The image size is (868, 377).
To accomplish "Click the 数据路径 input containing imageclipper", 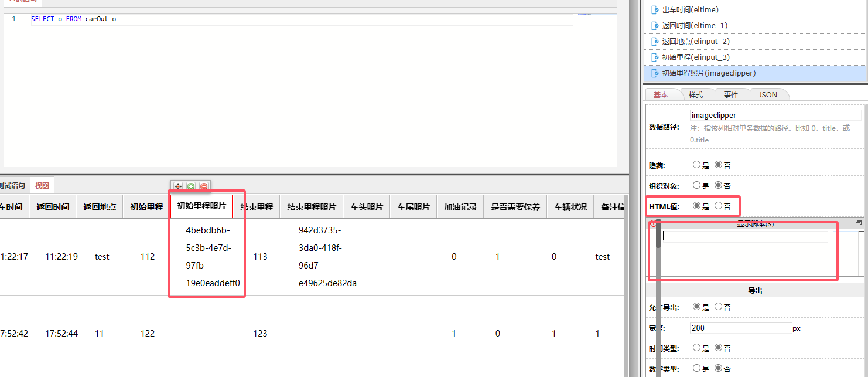I will coord(775,116).
